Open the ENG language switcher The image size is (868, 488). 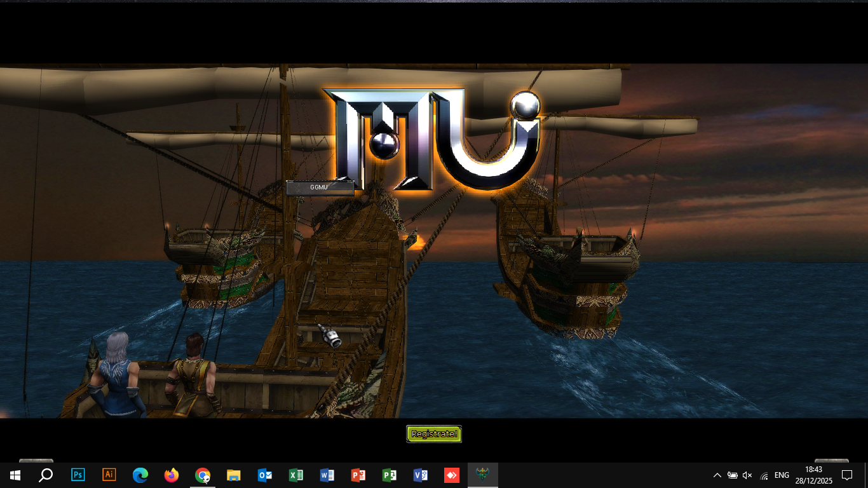coord(782,475)
